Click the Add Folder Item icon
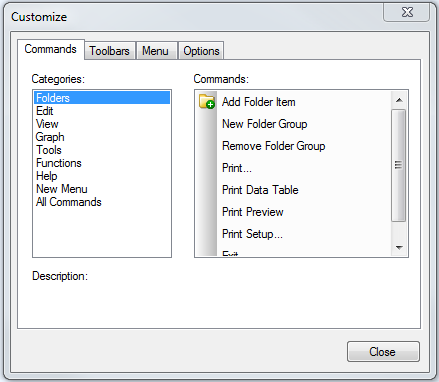This screenshot has width=439, height=382. [207, 102]
